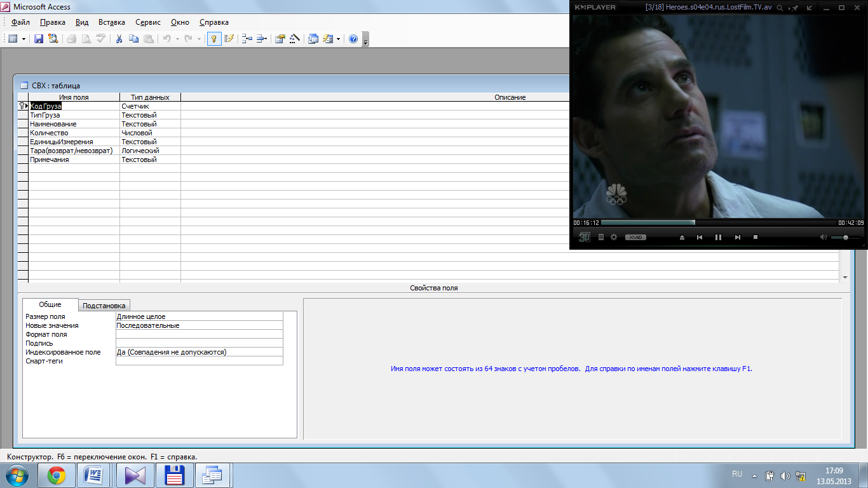Click the Paste clipboard icon
The width and height of the screenshot is (868, 488).
point(148,39)
